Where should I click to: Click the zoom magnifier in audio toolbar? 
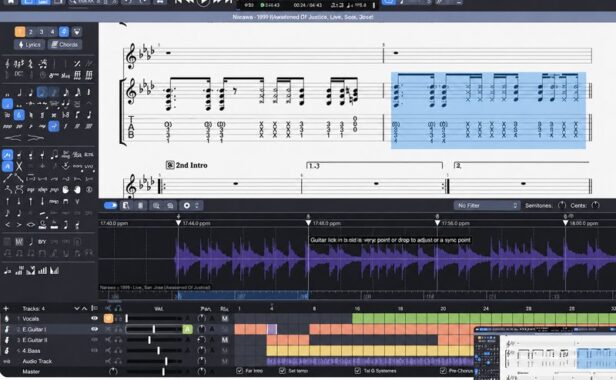pos(156,206)
